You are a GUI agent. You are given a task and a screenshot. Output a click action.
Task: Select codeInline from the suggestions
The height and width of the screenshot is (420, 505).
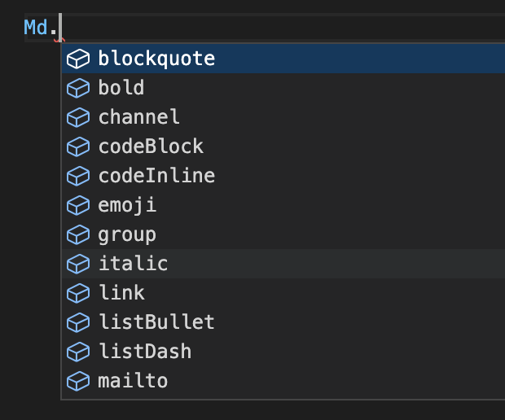coord(156,176)
